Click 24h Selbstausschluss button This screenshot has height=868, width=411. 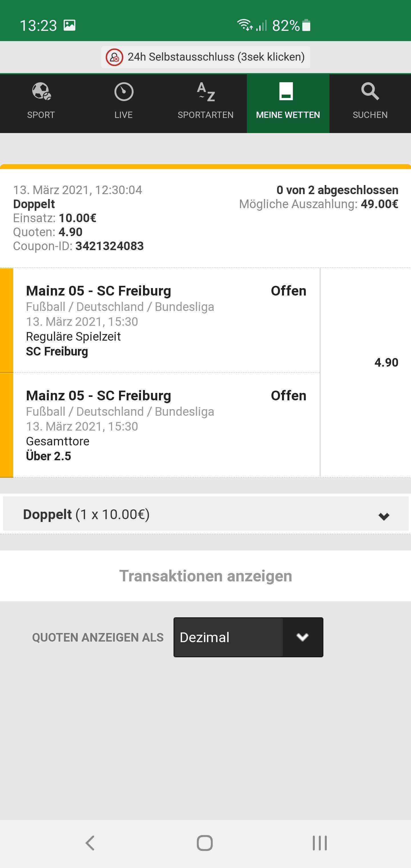[205, 57]
